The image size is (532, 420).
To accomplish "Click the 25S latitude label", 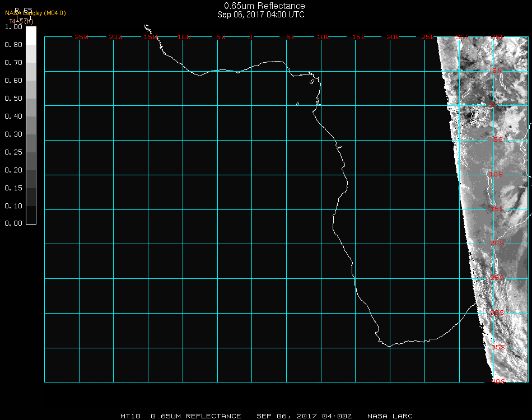I will 497,278.
